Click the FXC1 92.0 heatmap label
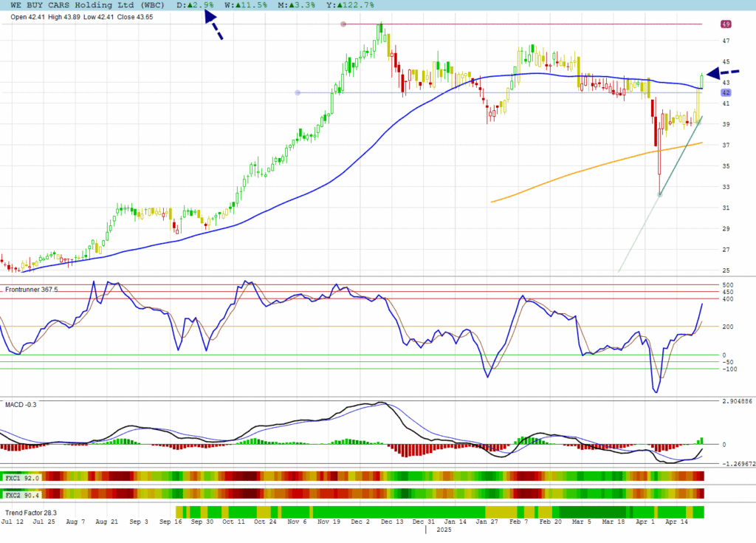 click(x=21, y=478)
